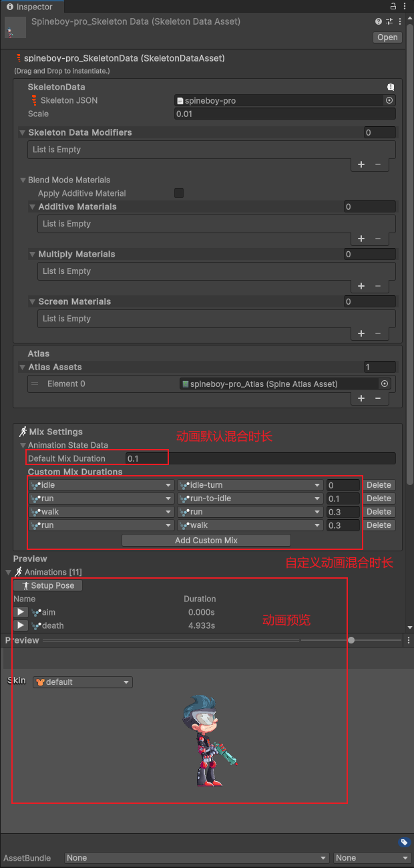Toggle the Inspector lock icon
This screenshot has width=414, height=868.
(x=394, y=6)
